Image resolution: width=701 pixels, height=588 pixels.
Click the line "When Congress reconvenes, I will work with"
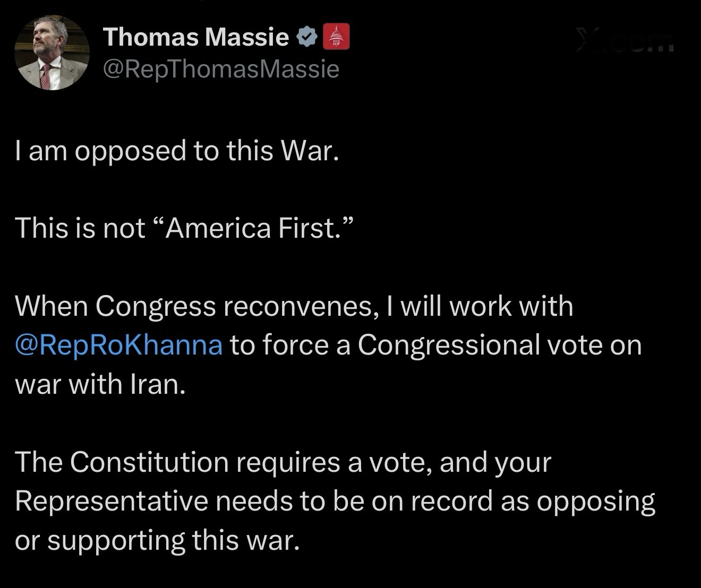294,306
